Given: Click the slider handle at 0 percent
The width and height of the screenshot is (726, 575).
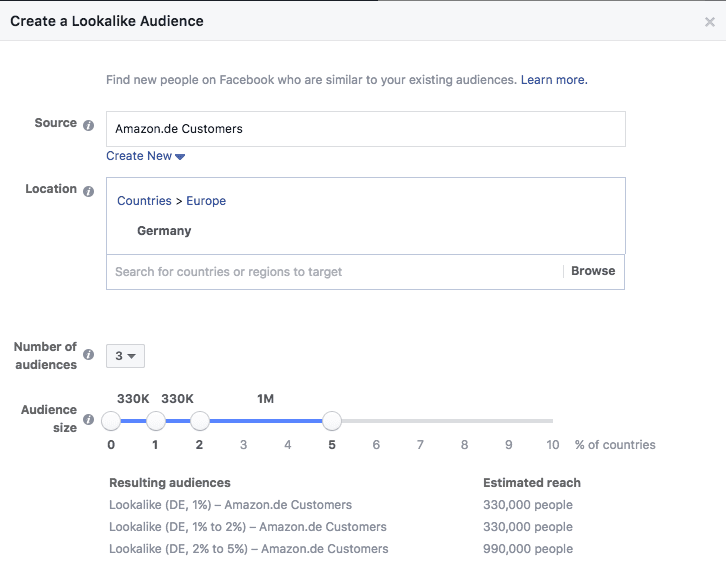Looking at the screenshot, I should coord(111,421).
